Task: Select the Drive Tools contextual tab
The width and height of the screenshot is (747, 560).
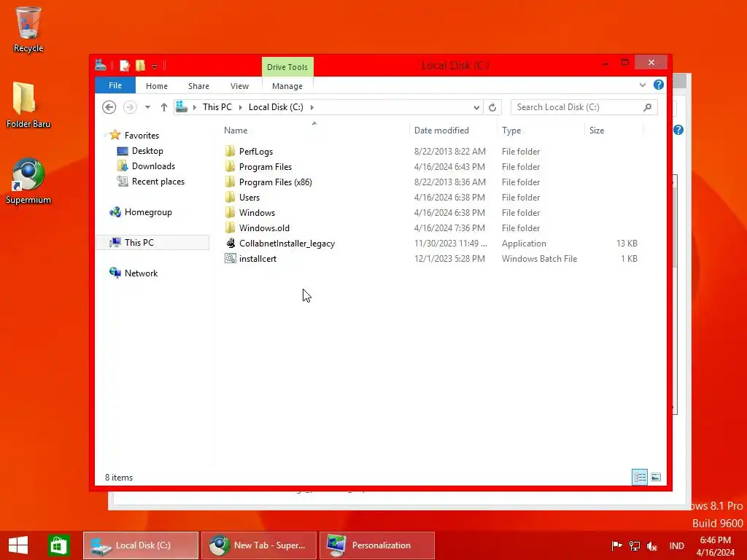Action: [x=287, y=67]
